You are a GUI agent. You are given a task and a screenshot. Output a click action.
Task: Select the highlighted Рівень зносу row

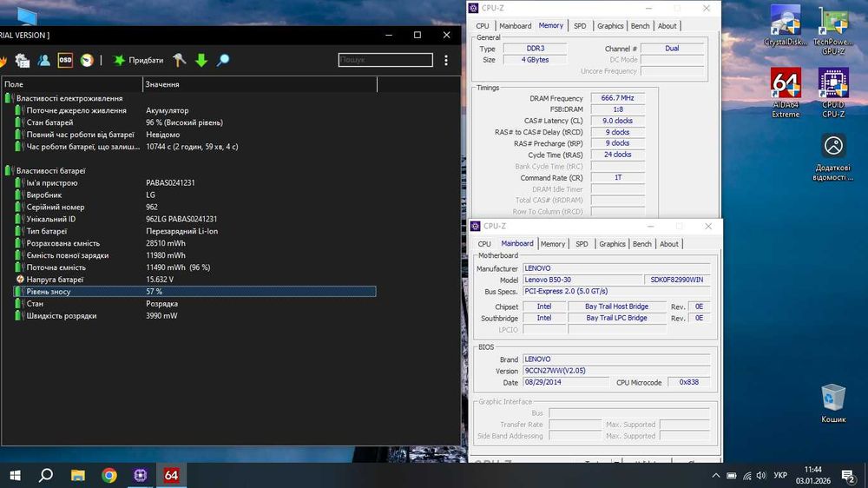pos(194,292)
